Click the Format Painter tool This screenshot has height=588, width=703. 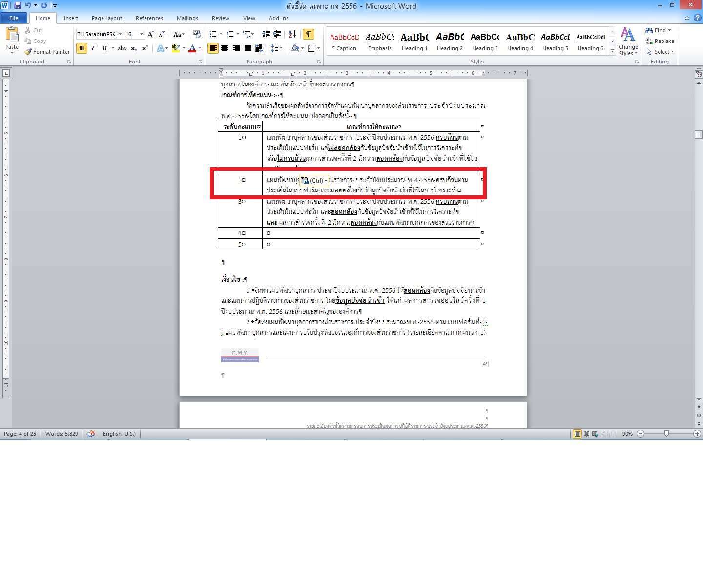click(x=47, y=52)
